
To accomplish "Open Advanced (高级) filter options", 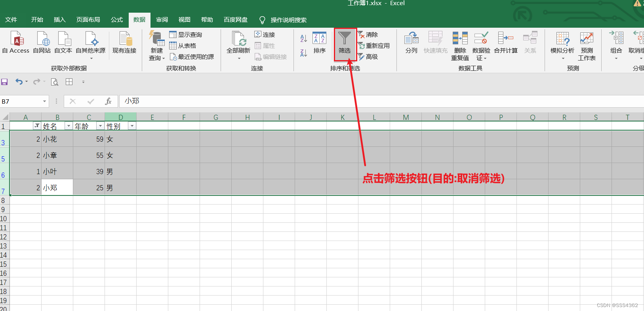I will click(368, 57).
